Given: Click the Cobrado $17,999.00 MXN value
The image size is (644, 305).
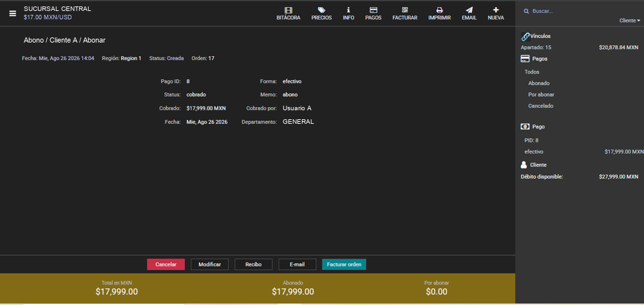Looking at the screenshot, I should coord(206,108).
